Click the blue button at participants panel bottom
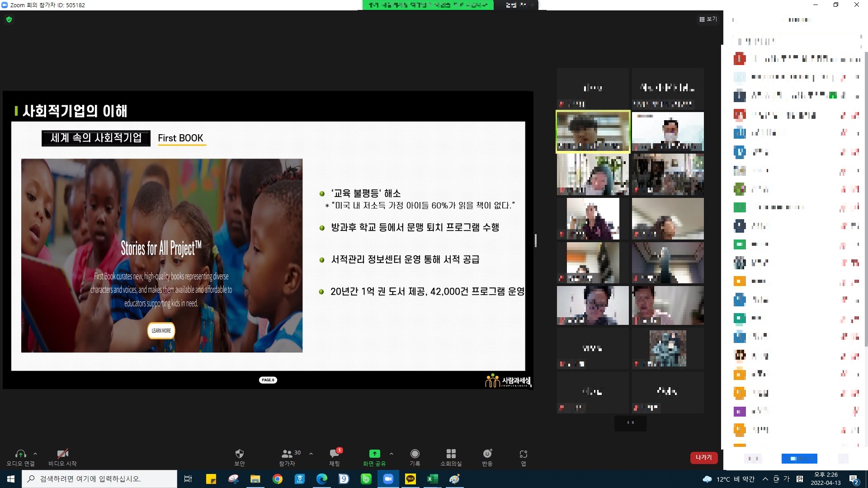 799,459
